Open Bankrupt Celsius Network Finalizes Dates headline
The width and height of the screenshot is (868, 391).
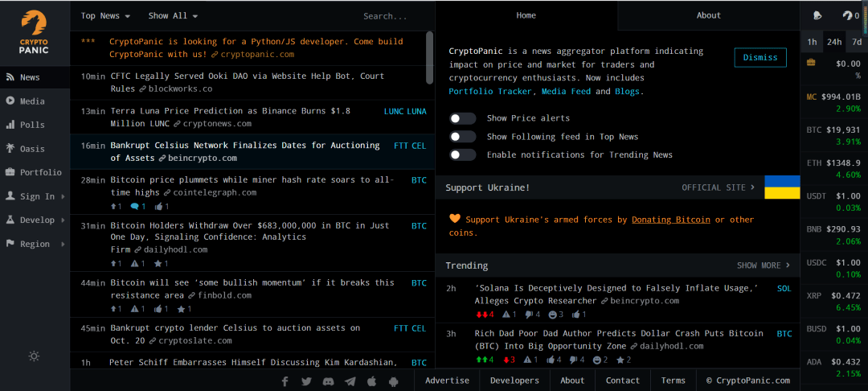click(245, 151)
